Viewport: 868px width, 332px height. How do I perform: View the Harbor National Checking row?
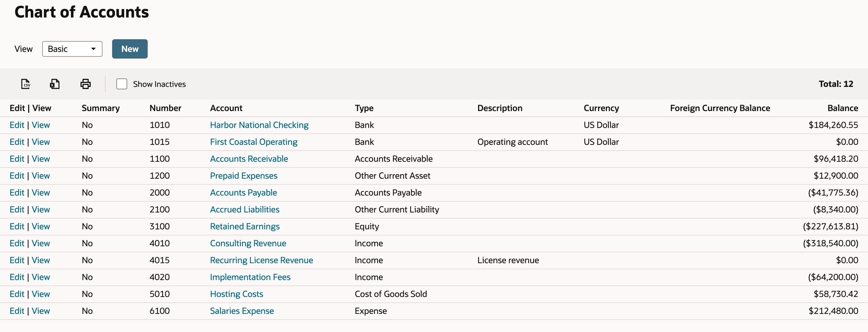coord(41,125)
